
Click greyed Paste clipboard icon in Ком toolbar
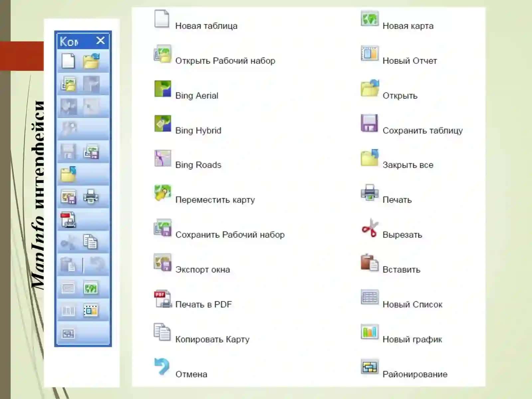(68, 265)
